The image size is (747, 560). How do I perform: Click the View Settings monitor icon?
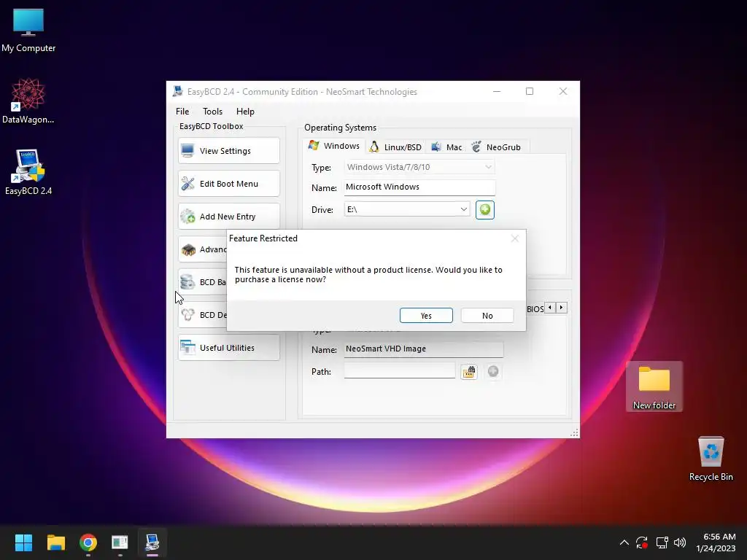(x=187, y=150)
